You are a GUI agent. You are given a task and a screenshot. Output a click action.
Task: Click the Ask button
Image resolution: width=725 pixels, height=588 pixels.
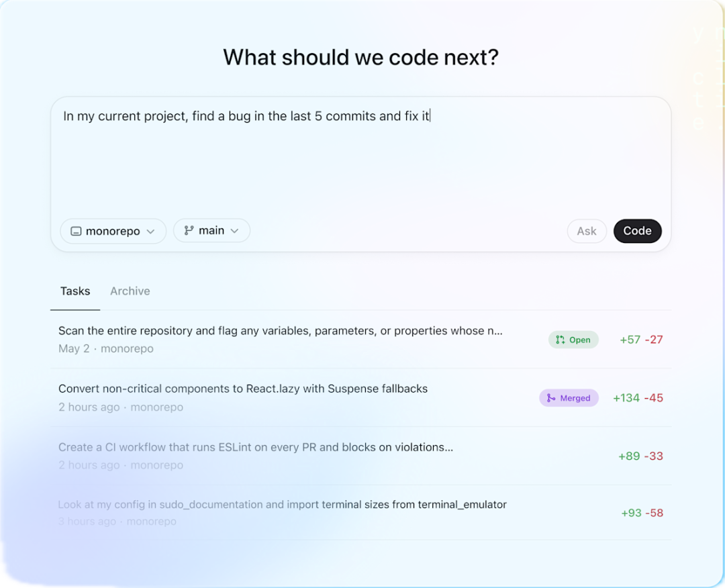pyautogui.click(x=587, y=231)
